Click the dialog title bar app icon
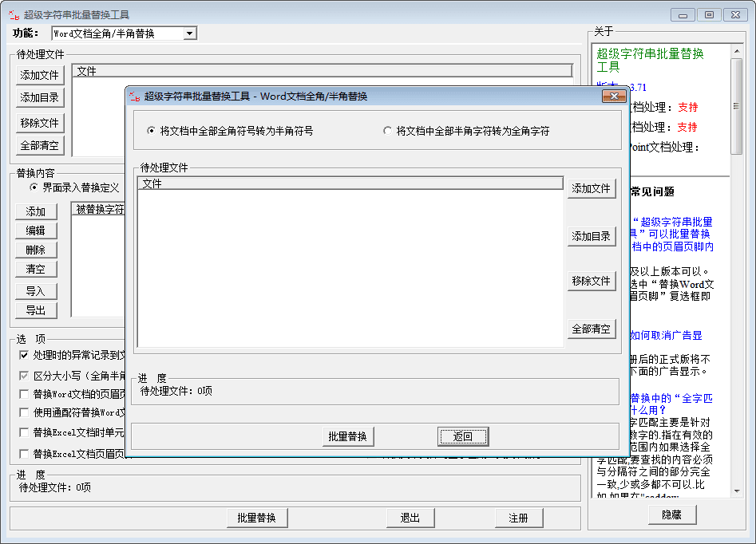 coord(135,97)
